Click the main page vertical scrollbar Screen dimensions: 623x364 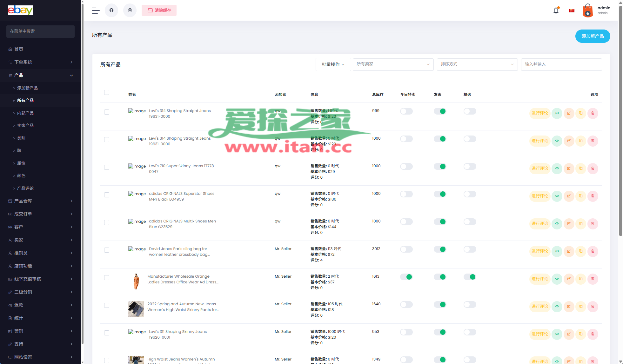620,121
